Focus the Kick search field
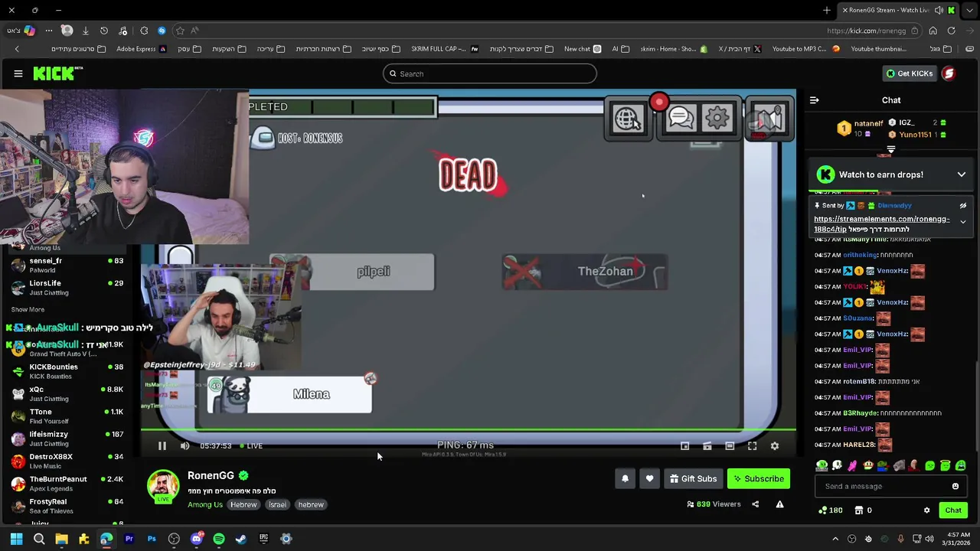 coord(490,73)
